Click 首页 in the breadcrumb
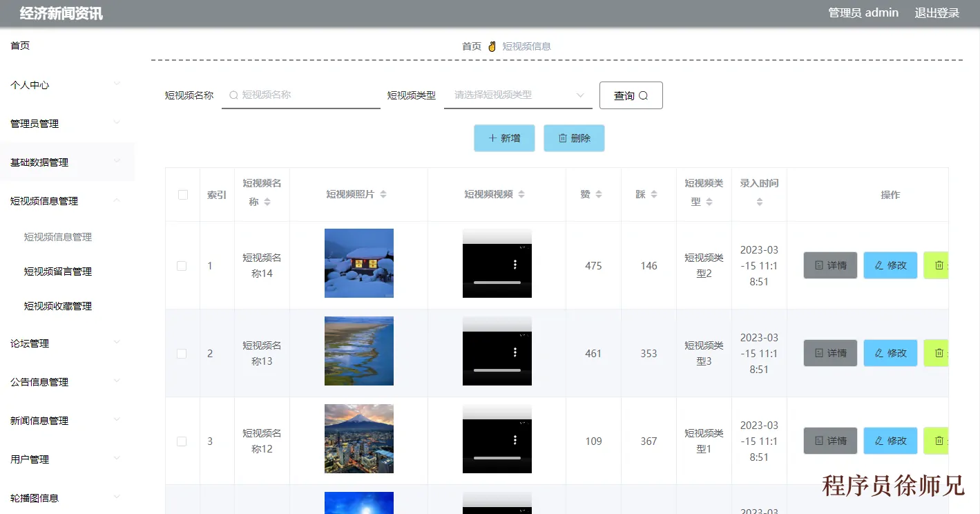This screenshot has width=980, height=514. 472,46
